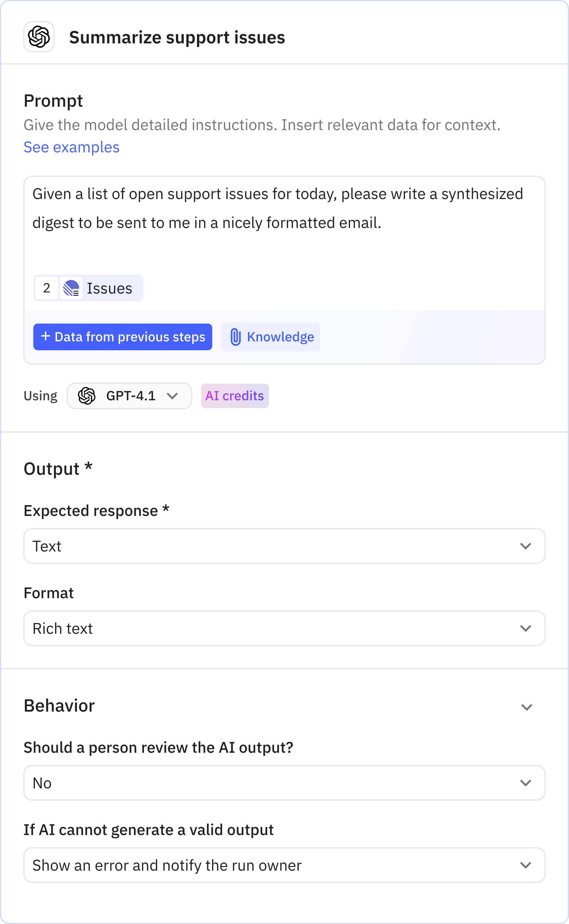Click the chevron on the GPT-4.1 selector
Viewport: 569px width, 924px height.
(x=173, y=396)
